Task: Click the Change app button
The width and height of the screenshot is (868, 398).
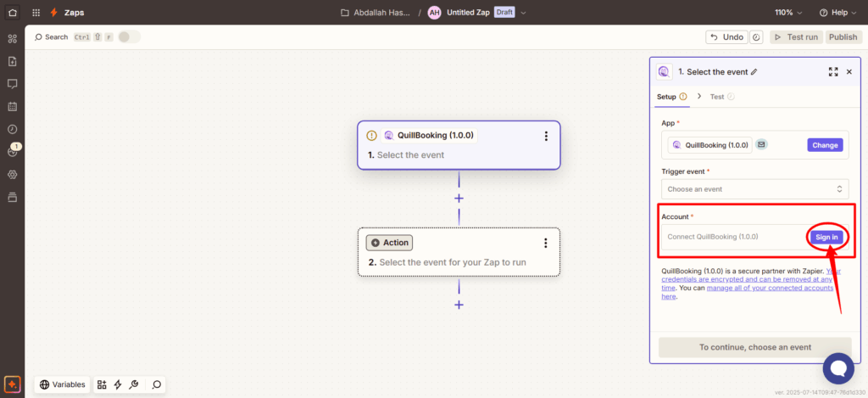Action: tap(825, 145)
